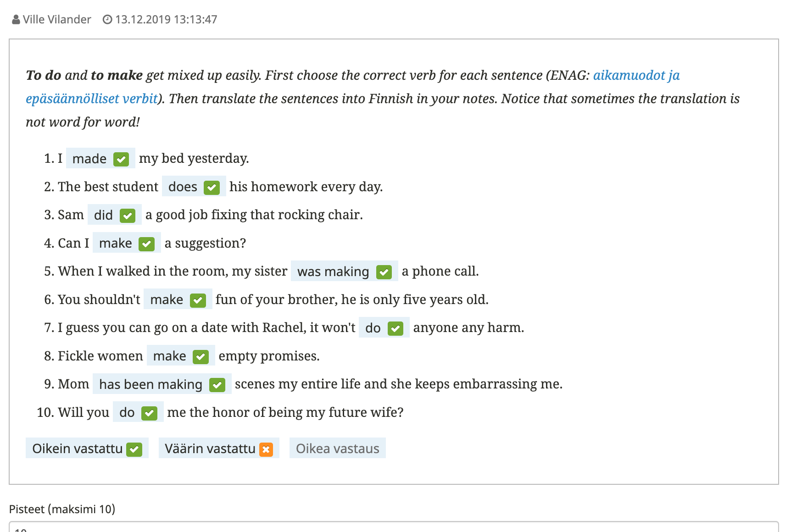Click the green checkmark beside 'does'
The image size is (791, 532).
tap(212, 188)
